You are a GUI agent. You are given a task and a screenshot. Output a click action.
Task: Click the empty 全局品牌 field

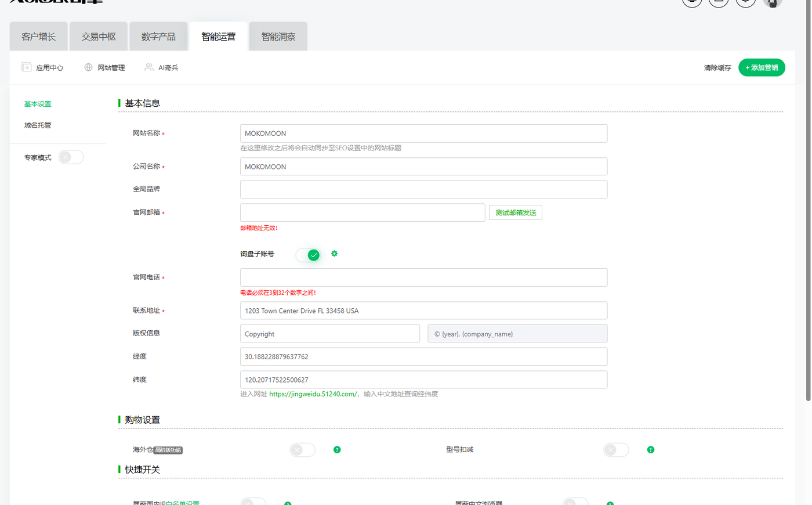[424, 189]
